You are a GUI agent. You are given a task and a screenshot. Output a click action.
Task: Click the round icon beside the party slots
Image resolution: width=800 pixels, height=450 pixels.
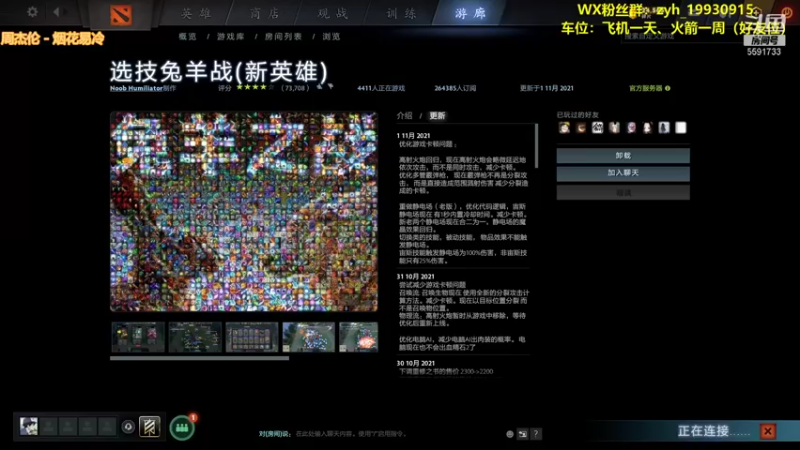(128, 427)
